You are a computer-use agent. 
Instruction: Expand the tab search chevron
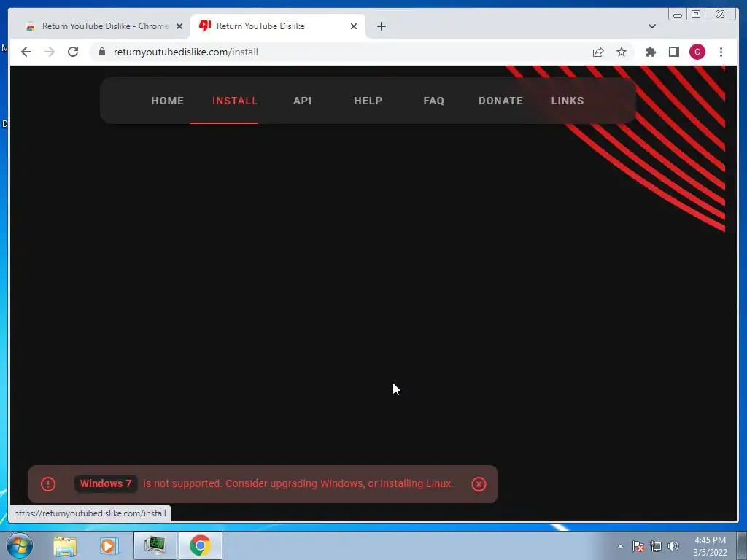click(x=651, y=26)
